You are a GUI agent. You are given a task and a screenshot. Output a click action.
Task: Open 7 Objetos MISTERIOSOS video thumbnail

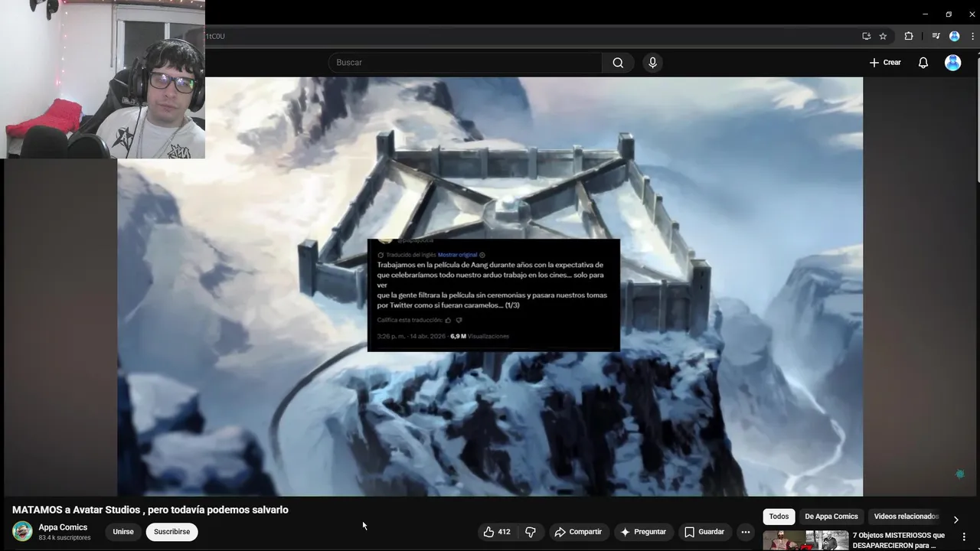point(805,540)
